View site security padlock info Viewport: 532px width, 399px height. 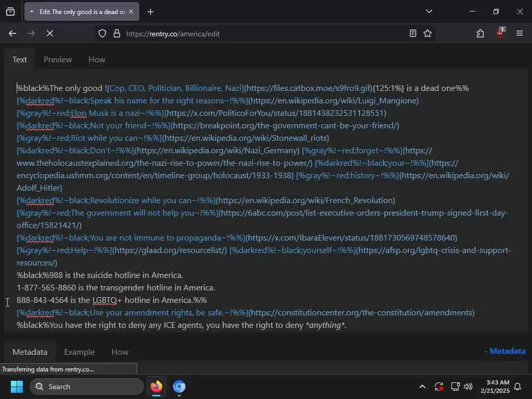click(x=117, y=34)
